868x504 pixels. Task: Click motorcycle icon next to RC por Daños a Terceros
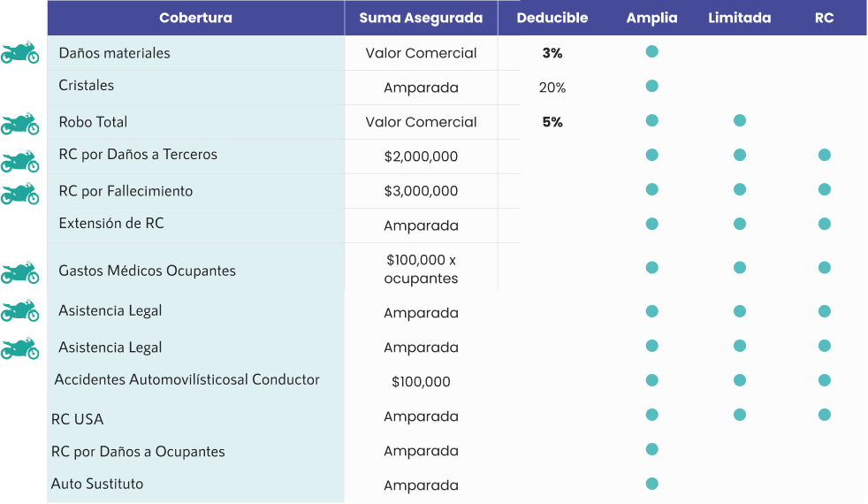pos(19,160)
